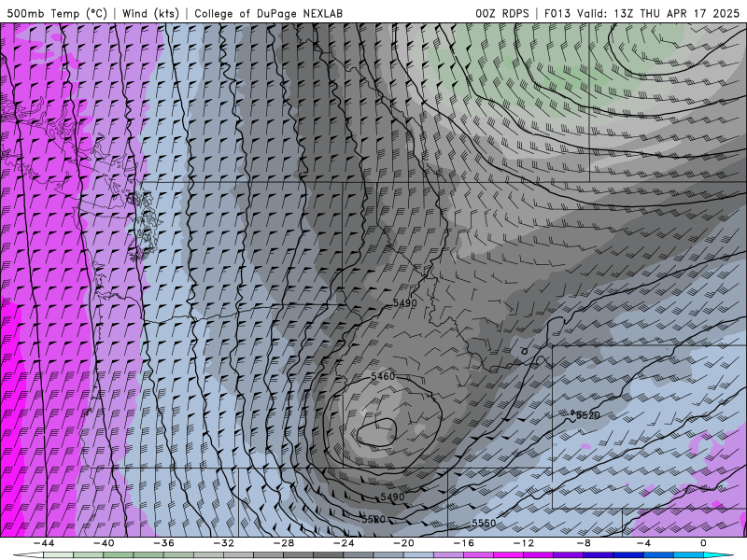
Task: Click the "500mb Temp (°C)" title text
Action: pyautogui.click(x=57, y=13)
